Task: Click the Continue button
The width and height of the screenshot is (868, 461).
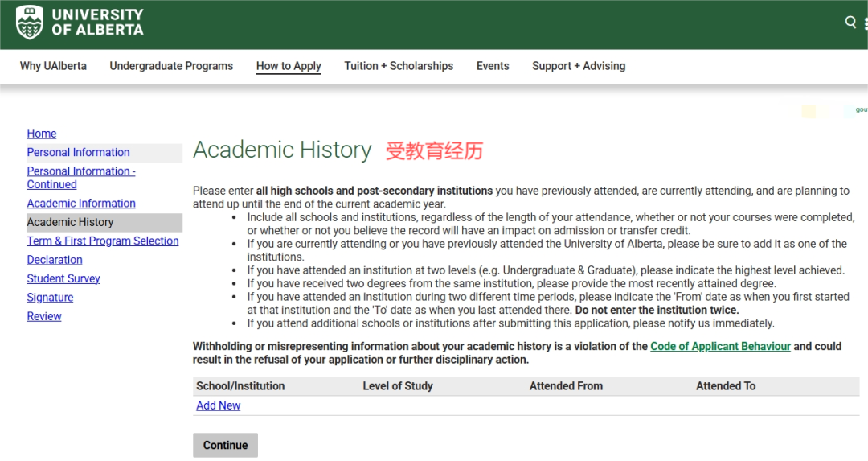Action: 225,445
